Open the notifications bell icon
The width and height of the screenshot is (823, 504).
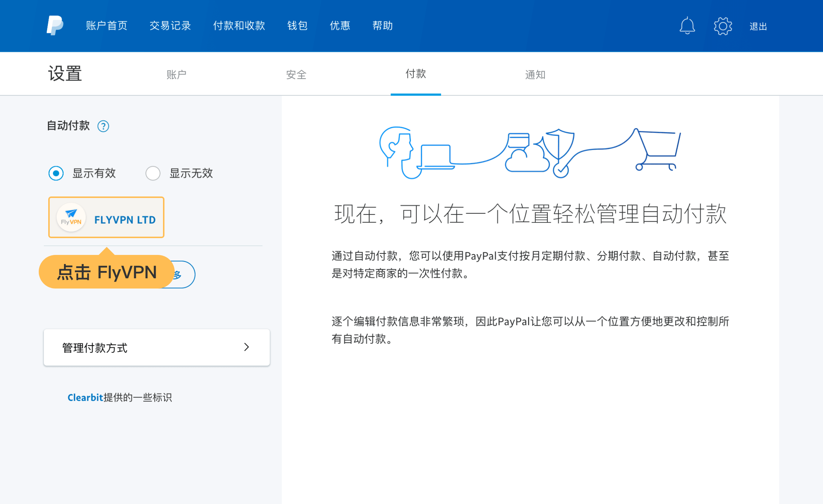coord(687,26)
